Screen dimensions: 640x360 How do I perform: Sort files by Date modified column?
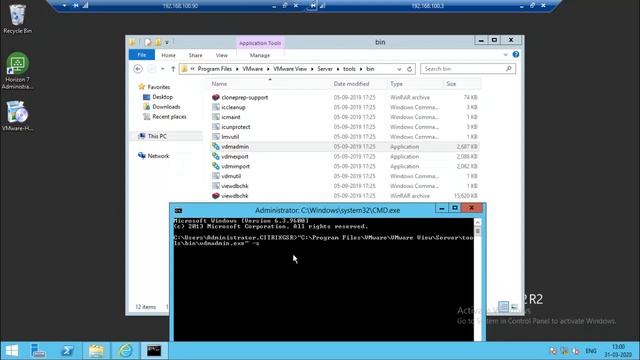[351, 84]
